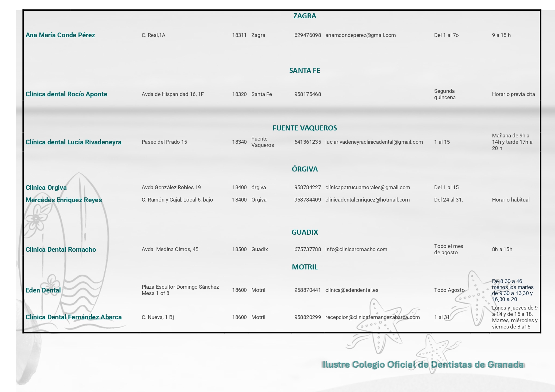Click the luciarivadeneyraclinicadental@gmail.com email
Image resolution: width=555 pixels, height=392 pixels.
pos(374,142)
